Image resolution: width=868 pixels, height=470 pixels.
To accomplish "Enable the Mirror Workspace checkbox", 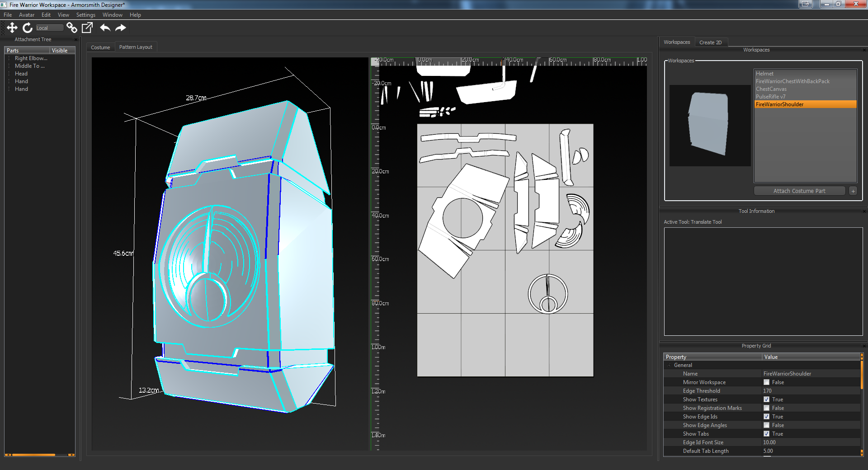I will tap(766, 382).
